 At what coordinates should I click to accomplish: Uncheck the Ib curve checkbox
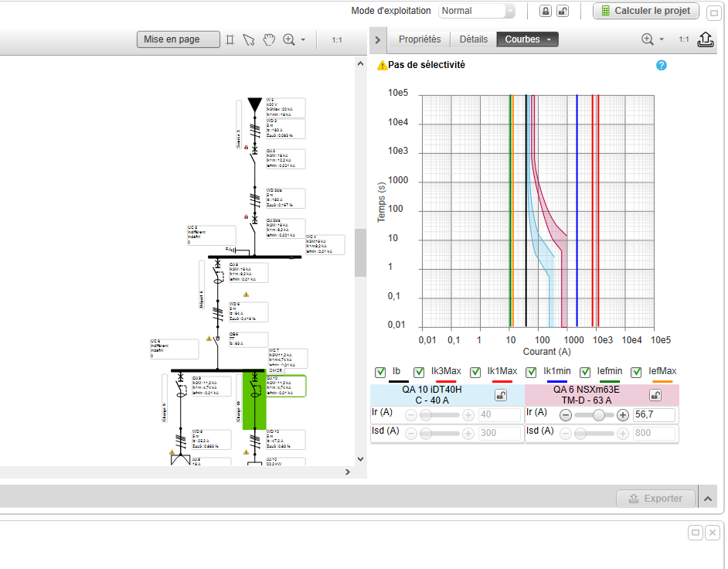click(380, 372)
